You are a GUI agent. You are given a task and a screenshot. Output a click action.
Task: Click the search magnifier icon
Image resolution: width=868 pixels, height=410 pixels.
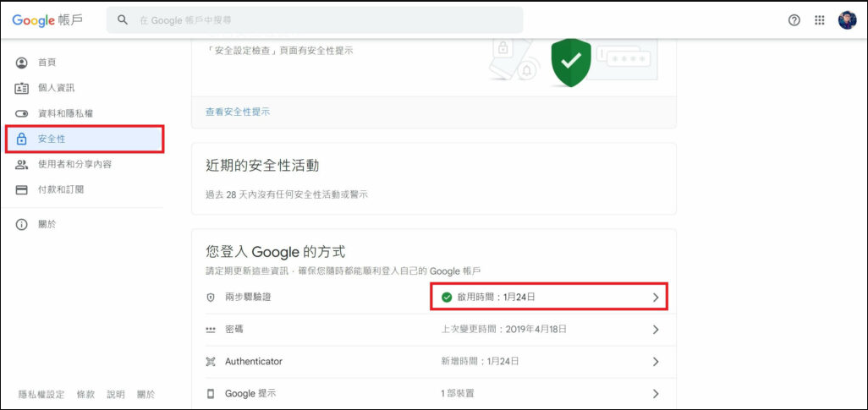pyautogui.click(x=123, y=20)
